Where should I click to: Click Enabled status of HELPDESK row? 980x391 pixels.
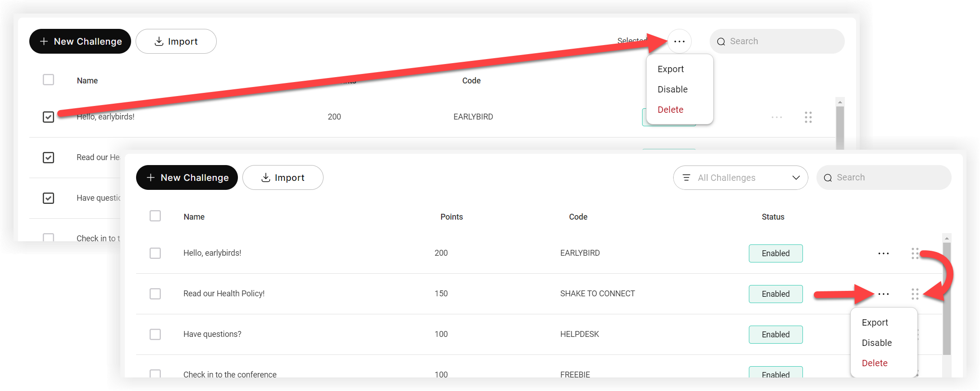[x=776, y=335]
